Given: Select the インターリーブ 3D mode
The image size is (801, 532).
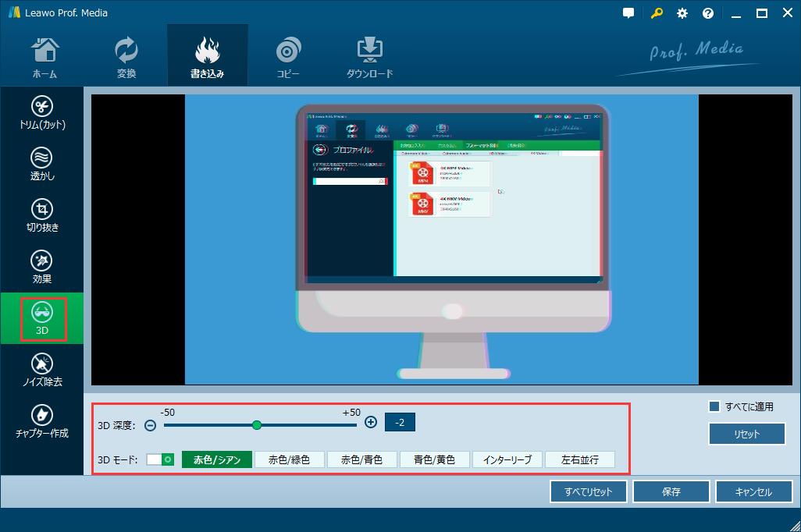Looking at the screenshot, I should [x=507, y=459].
